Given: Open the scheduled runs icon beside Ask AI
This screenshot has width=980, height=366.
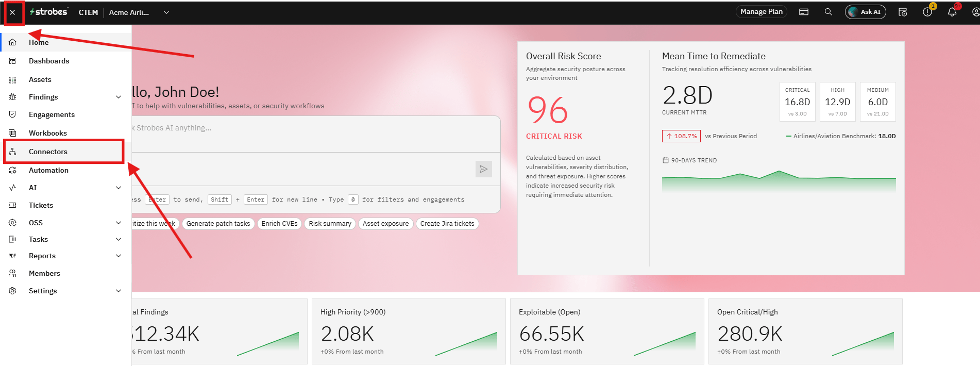Looking at the screenshot, I should coord(903,12).
